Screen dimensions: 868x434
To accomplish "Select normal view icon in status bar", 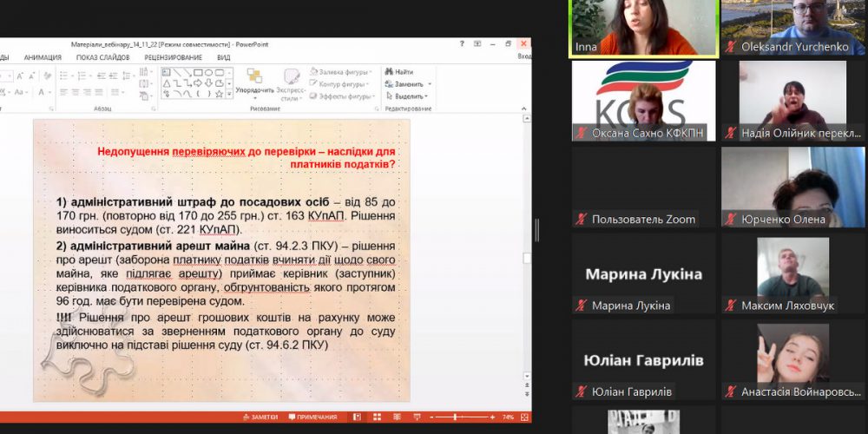I will [357, 418].
